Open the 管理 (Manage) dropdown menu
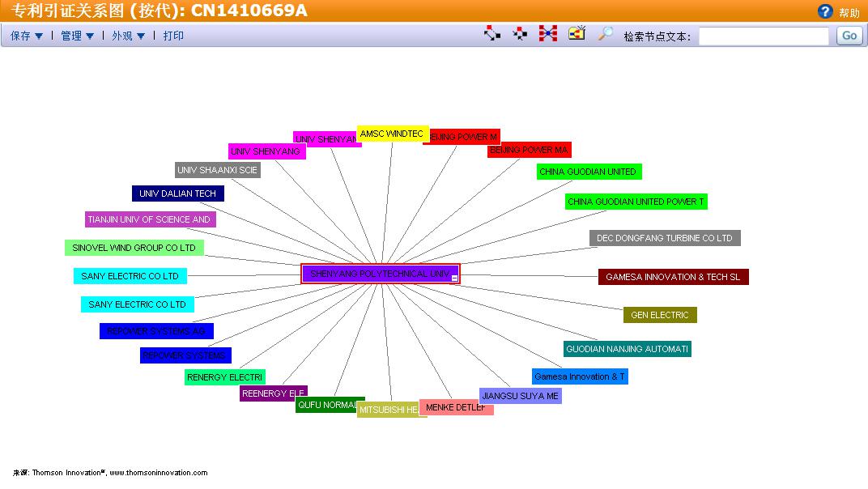The width and height of the screenshot is (868, 489). click(78, 36)
